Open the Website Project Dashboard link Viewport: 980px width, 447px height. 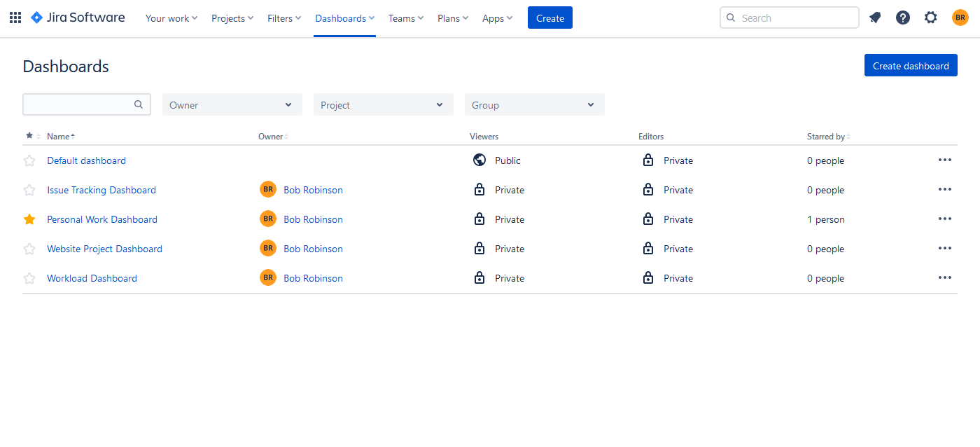coord(104,248)
